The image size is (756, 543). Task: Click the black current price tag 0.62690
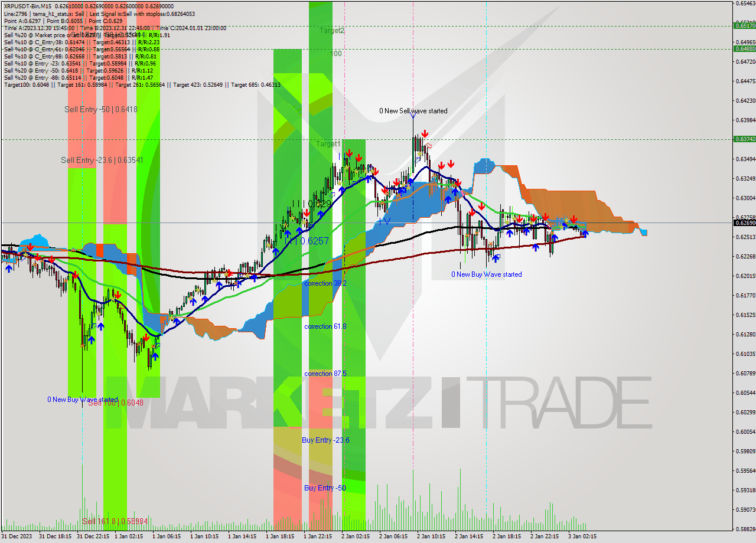[x=744, y=223]
